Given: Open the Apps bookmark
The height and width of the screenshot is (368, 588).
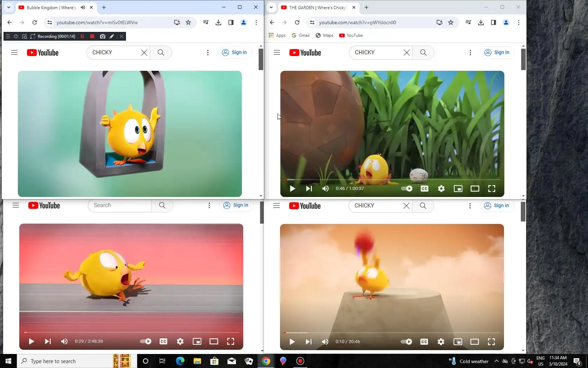Looking at the screenshot, I should pyautogui.click(x=277, y=35).
